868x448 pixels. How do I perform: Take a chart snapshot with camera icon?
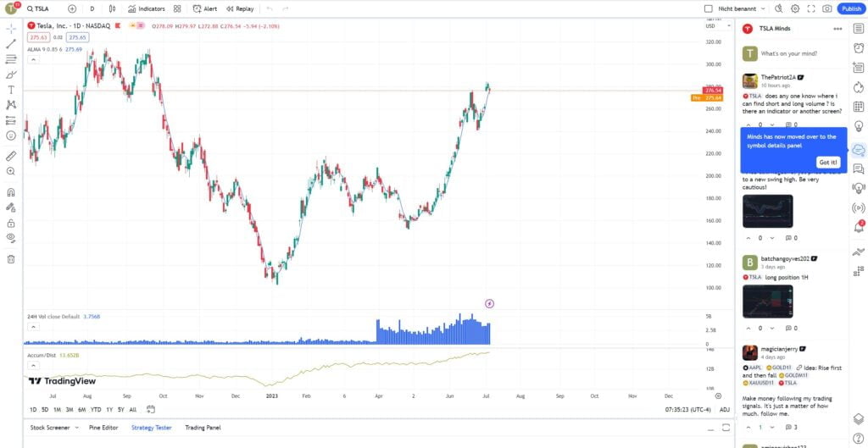tap(826, 8)
